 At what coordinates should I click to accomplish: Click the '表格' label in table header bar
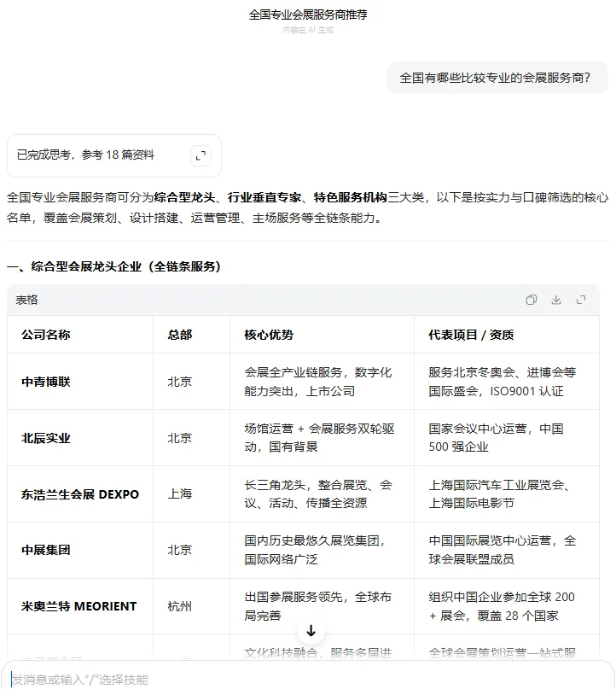[x=26, y=300]
